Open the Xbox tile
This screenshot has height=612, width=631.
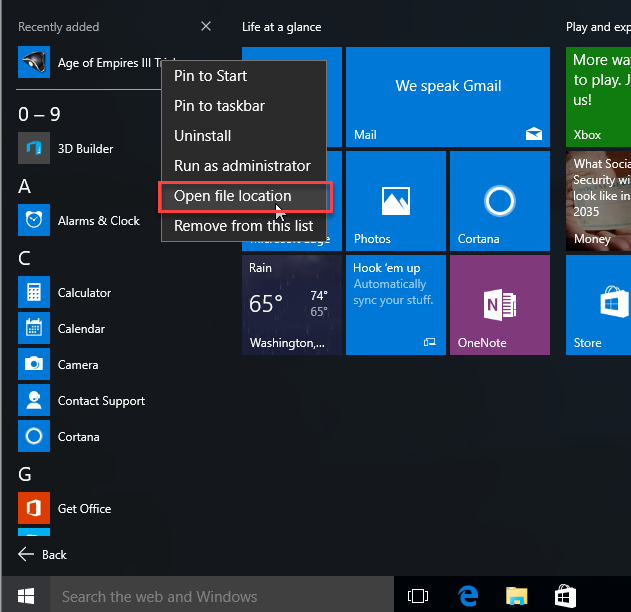[598, 97]
